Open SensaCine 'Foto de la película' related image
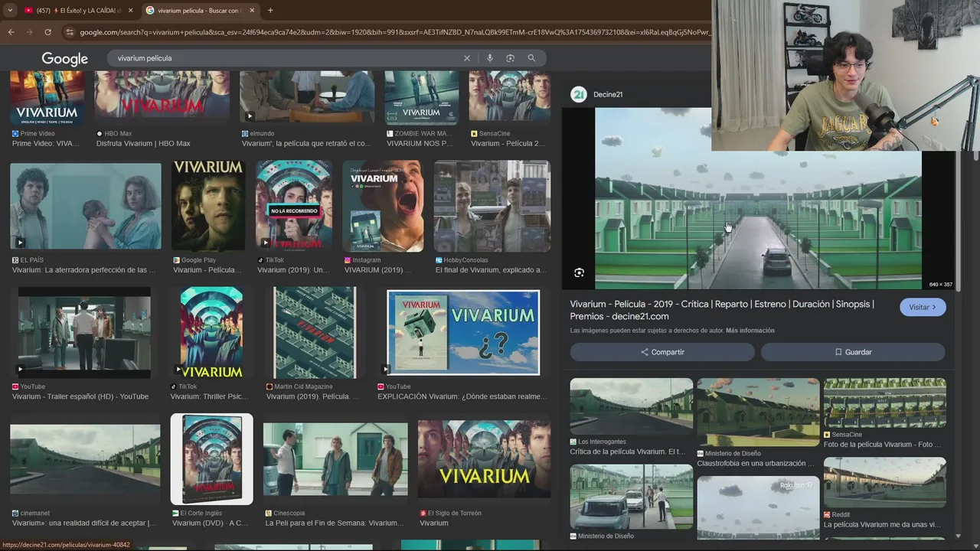 [x=885, y=403]
